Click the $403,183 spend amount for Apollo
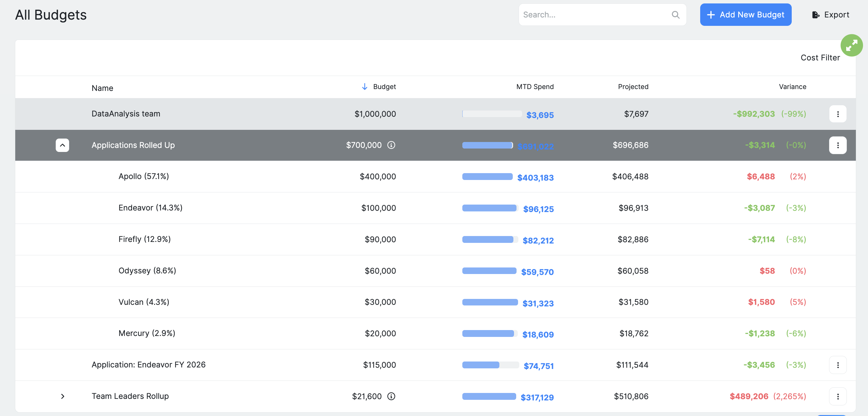Image resolution: width=868 pixels, height=416 pixels. click(x=535, y=178)
